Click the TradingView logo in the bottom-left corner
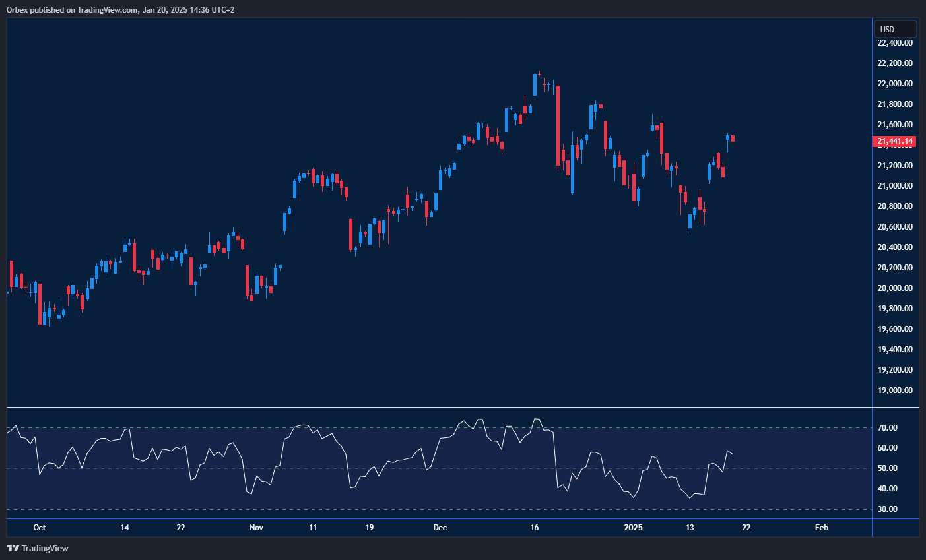Screen dimensions: 926x560 [12, 548]
